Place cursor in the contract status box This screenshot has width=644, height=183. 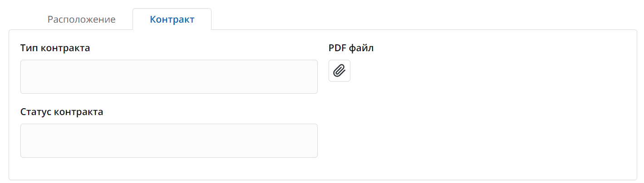coord(169,140)
